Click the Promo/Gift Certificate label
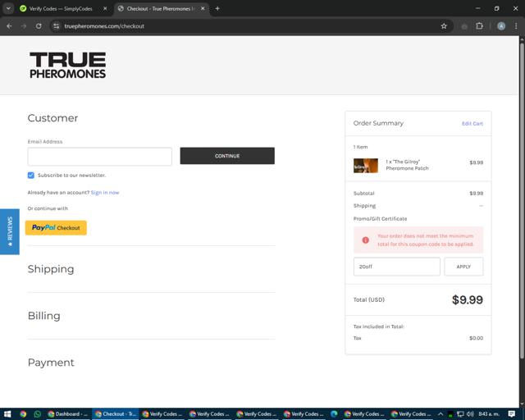This screenshot has height=420, width=525. pyautogui.click(x=380, y=219)
